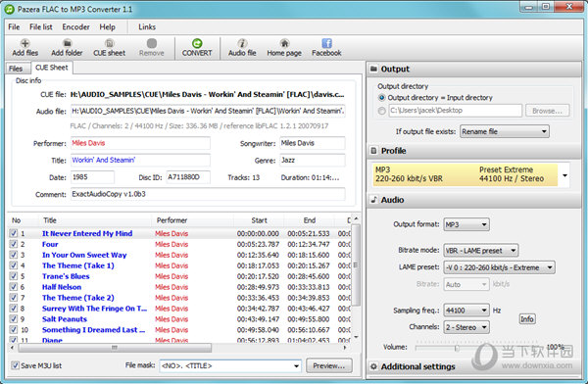The image size is (588, 384).
Task: Open the File list menu
Action: pos(41,27)
